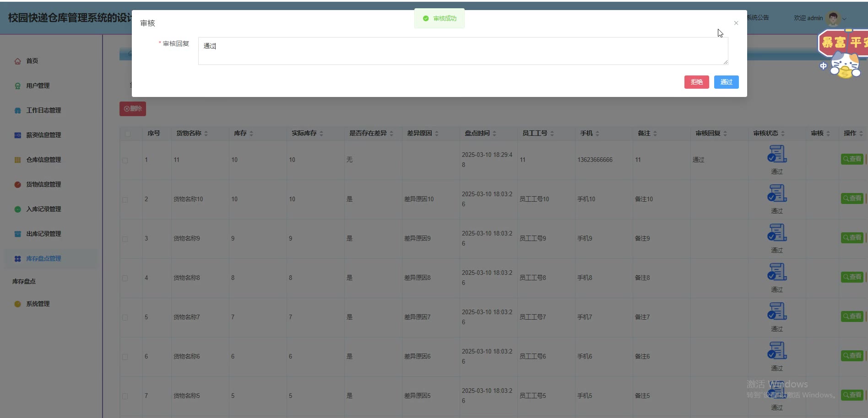Screen dimensions: 868x418
Task: Click the 入库记录管理 sidebar icon
Action: pyautogui.click(x=17, y=209)
